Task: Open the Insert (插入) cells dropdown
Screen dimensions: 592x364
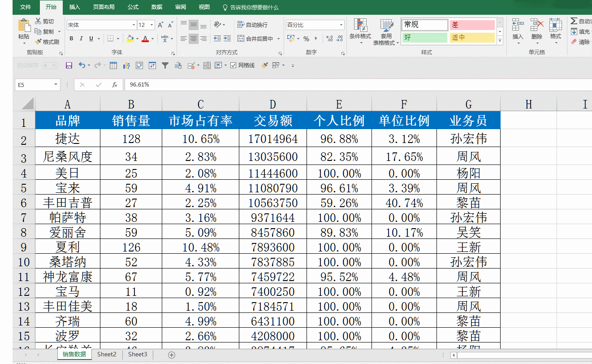Action: 518,30
